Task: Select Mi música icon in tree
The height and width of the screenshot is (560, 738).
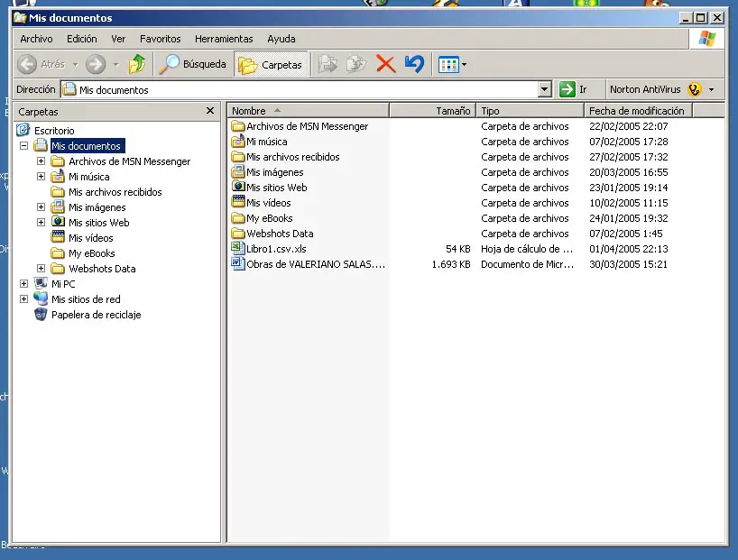Action: coord(58,176)
